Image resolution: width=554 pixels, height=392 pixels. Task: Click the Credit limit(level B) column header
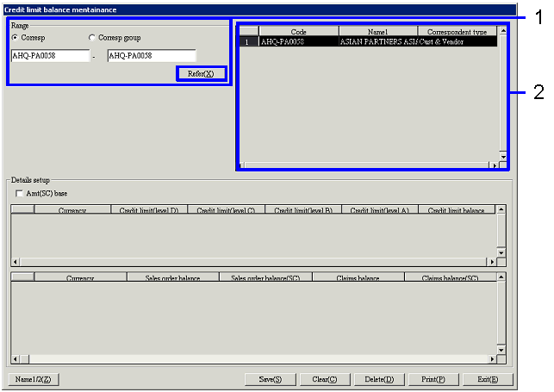[303, 209]
